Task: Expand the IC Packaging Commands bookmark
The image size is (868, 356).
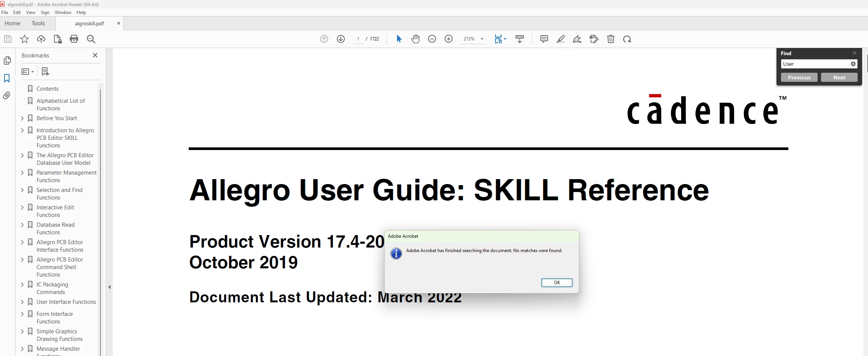Action: 22,285
